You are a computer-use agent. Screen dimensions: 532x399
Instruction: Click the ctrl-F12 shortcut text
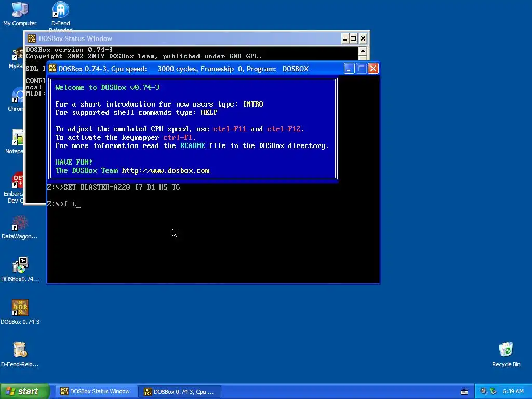284,129
